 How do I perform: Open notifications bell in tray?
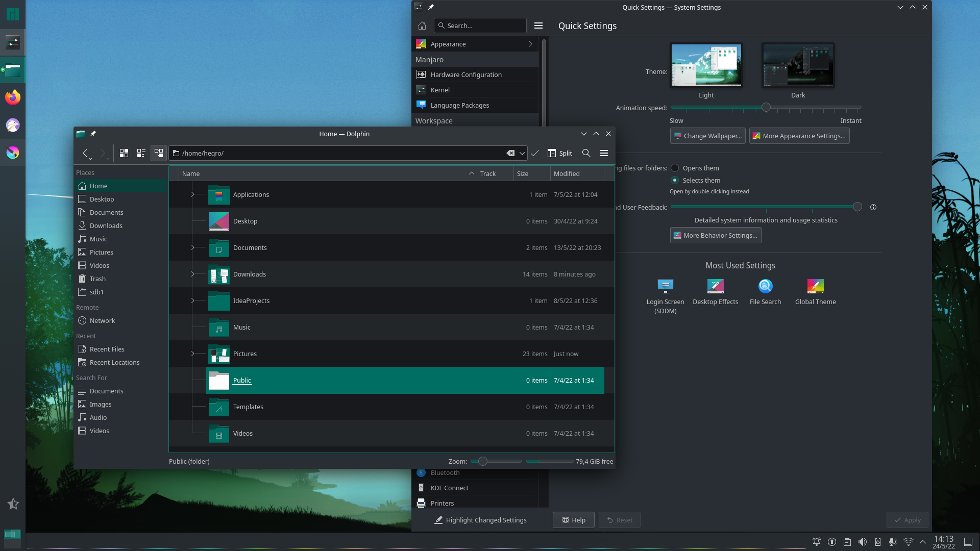click(x=817, y=542)
